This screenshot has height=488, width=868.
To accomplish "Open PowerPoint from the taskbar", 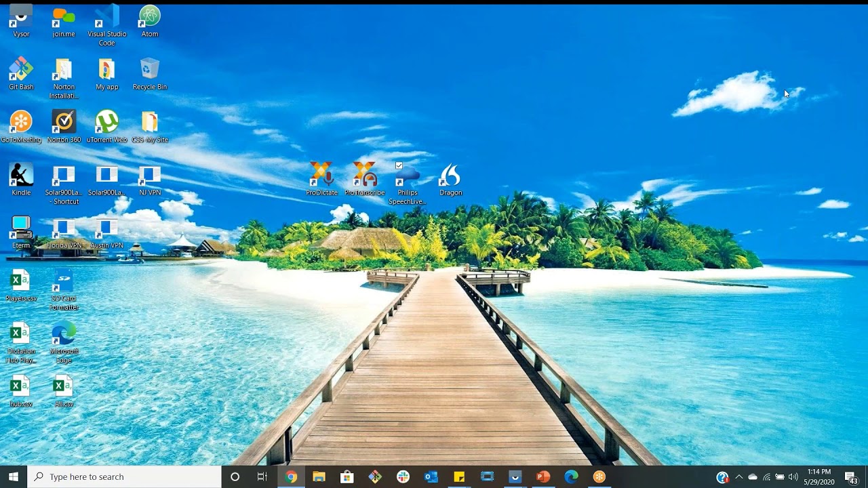I will click(543, 476).
